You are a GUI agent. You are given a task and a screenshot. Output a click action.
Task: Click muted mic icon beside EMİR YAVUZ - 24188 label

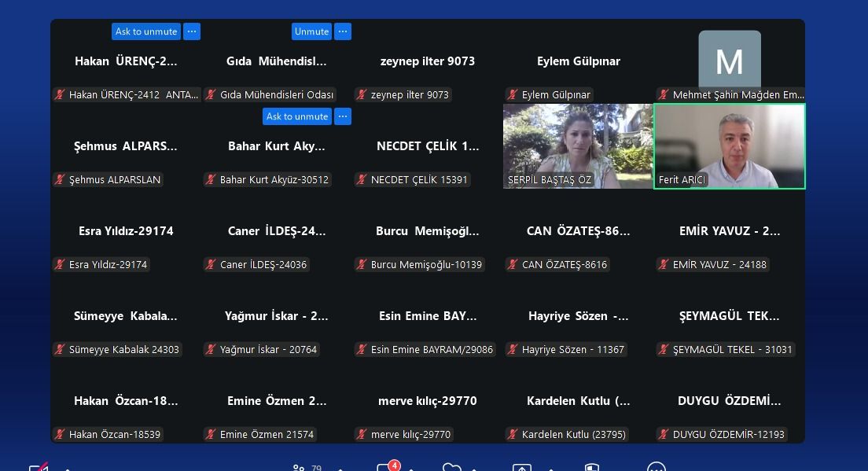click(x=664, y=264)
